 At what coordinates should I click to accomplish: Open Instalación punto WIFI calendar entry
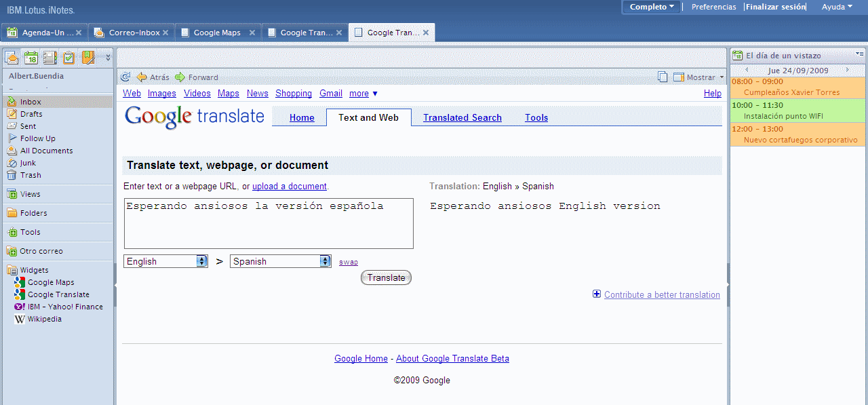(x=798, y=111)
